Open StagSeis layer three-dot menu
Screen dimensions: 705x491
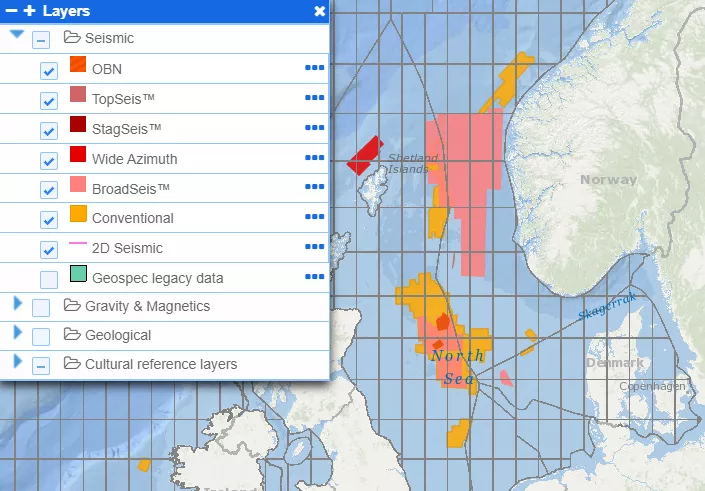tap(314, 128)
